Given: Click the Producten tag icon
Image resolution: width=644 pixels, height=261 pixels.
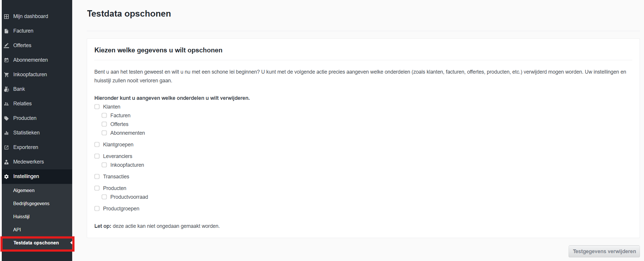Looking at the screenshot, I should click(6, 118).
